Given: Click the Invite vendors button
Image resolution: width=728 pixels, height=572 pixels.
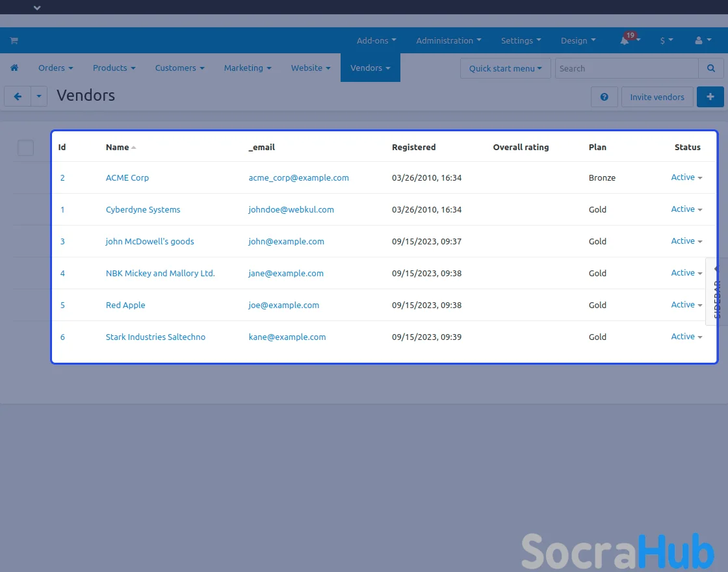Looking at the screenshot, I should 656,97.
